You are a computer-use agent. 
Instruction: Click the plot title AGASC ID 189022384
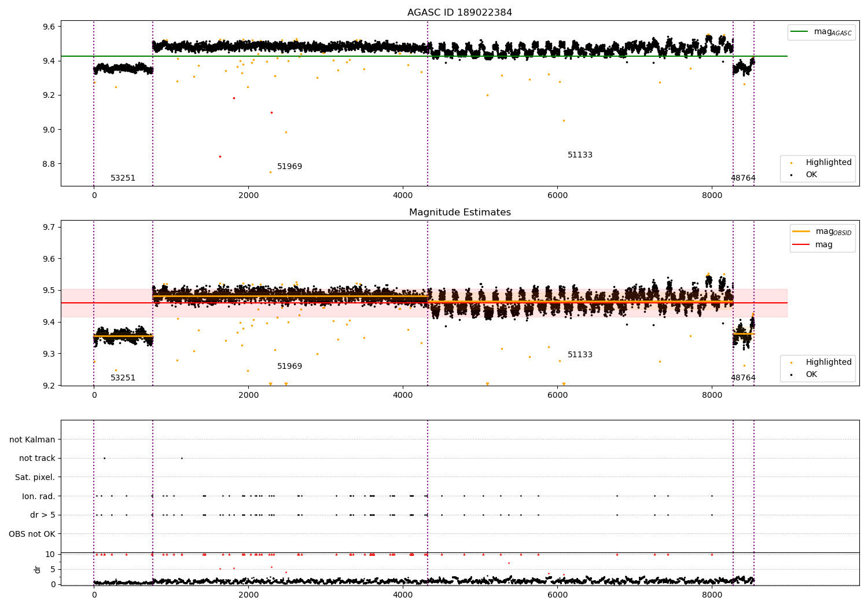tap(459, 13)
